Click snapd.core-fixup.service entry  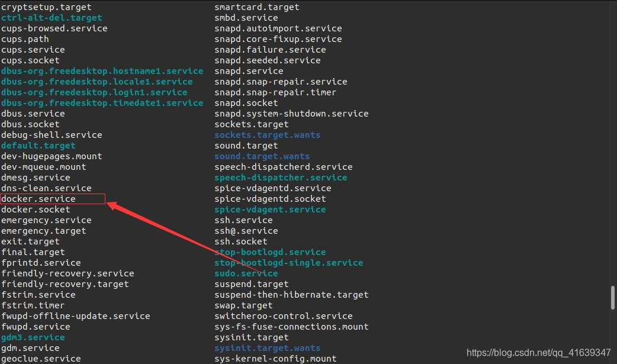click(278, 39)
